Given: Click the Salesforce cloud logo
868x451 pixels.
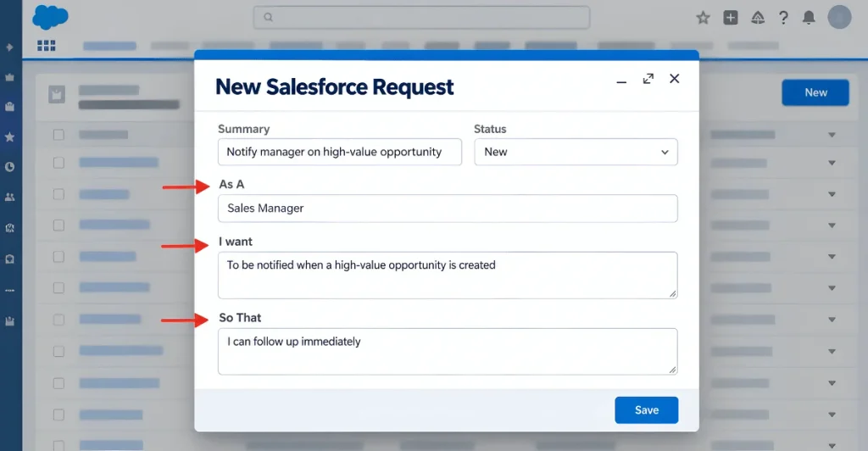Looking at the screenshot, I should (x=50, y=17).
